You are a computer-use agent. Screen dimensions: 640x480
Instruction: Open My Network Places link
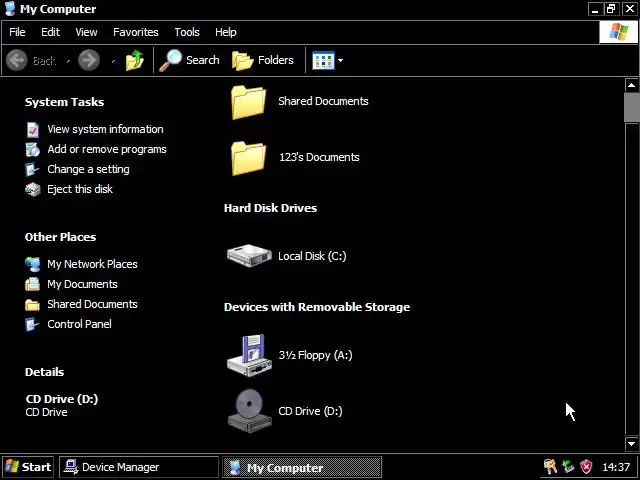click(x=92, y=264)
